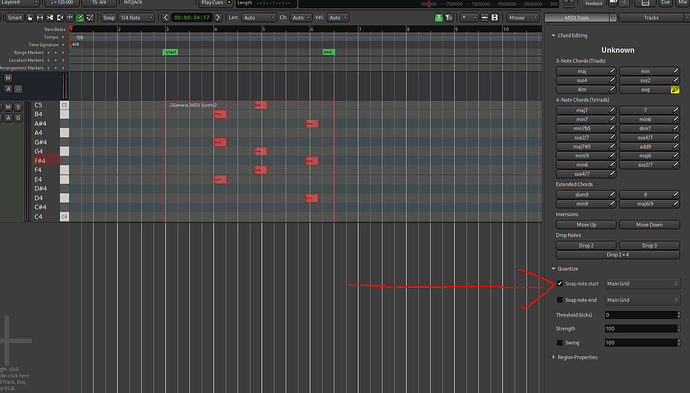Jump to next Location Marker arrow
690x393 pixels.
63,60
